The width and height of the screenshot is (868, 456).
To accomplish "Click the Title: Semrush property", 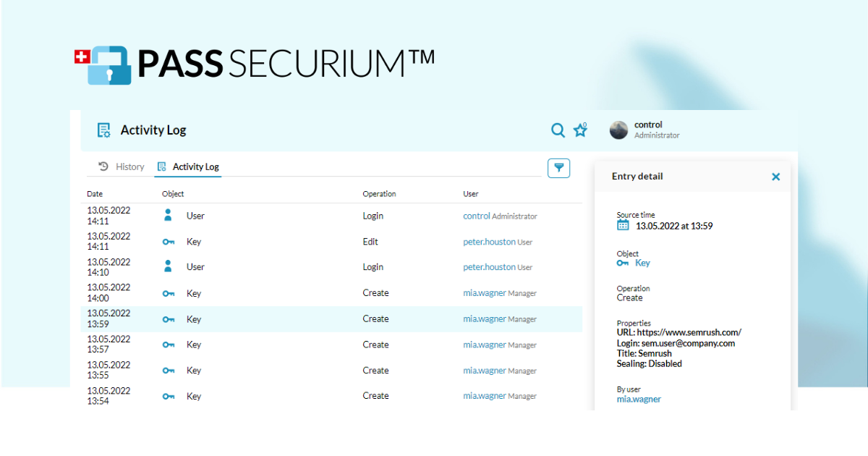I will (644, 353).
